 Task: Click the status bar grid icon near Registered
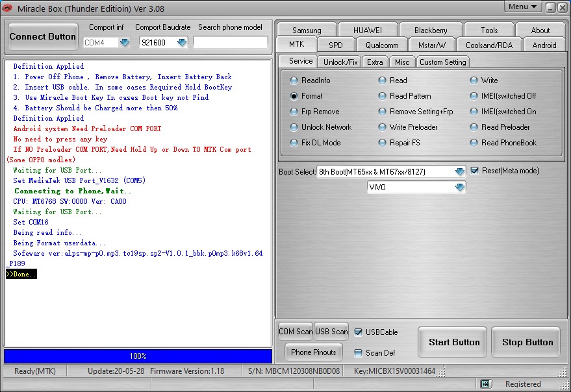[x=485, y=384]
